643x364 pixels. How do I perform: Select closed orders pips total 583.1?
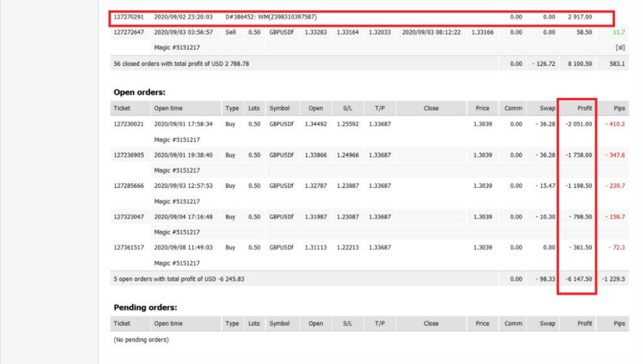click(x=617, y=64)
